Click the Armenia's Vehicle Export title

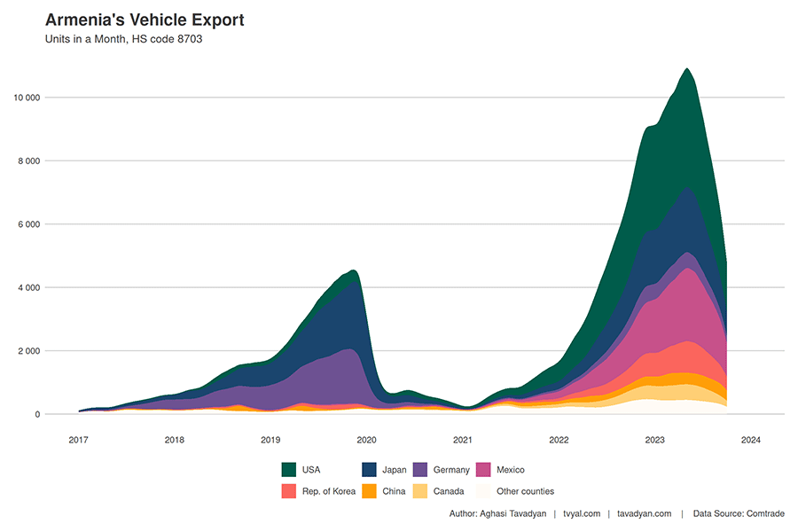[x=145, y=20]
